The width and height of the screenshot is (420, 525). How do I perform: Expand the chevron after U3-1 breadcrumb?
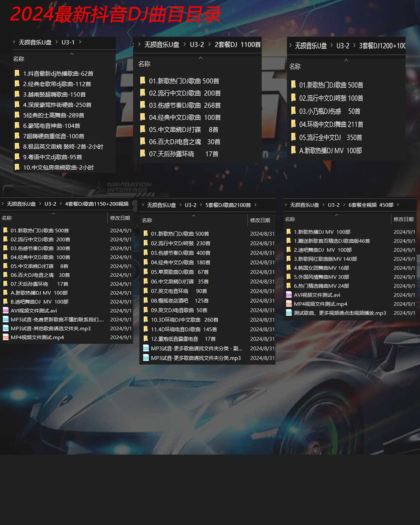coord(80,42)
